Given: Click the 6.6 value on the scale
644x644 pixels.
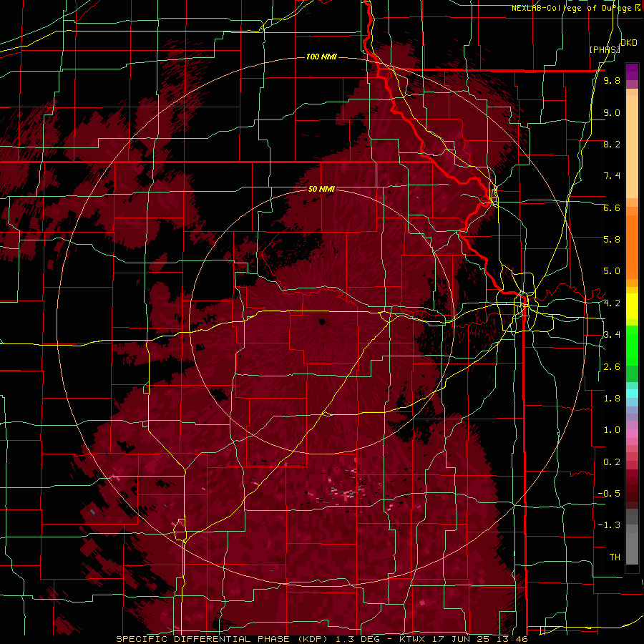Looking at the screenshot, I should (612, 208).
